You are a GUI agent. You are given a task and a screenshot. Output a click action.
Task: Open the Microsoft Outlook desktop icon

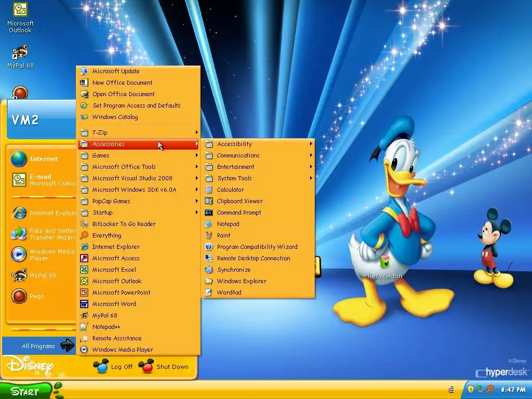tap(20, 18)
